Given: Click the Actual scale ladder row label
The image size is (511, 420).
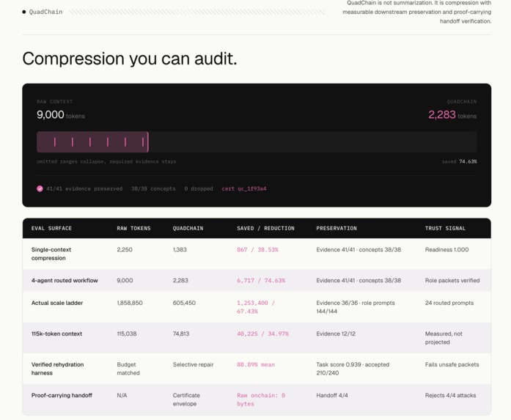Looking at the screenshot, I should 57,303.
